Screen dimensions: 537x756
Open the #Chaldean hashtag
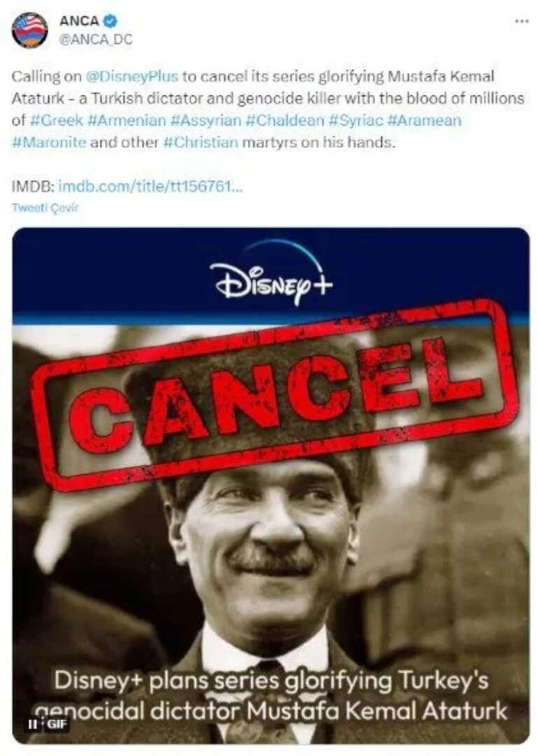[x=285, y=120]
